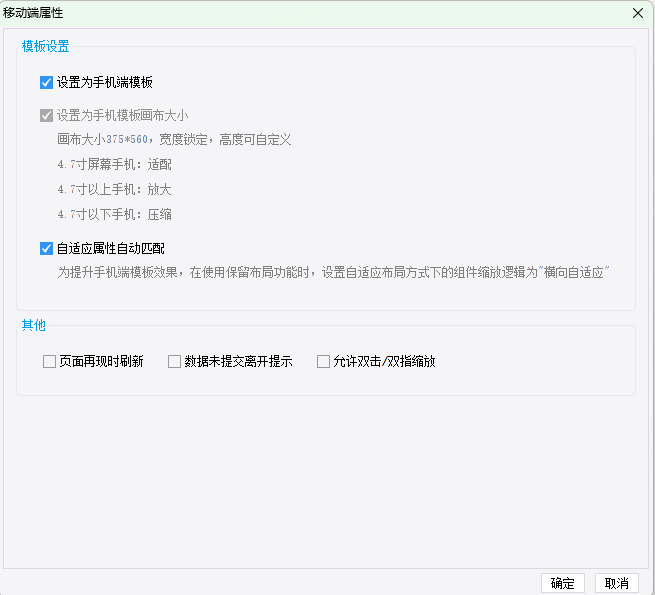Viewport: 655px width, 595px height.
Task: Click the 取消 button
Action: pyautogui.click(x=617, y=583)
